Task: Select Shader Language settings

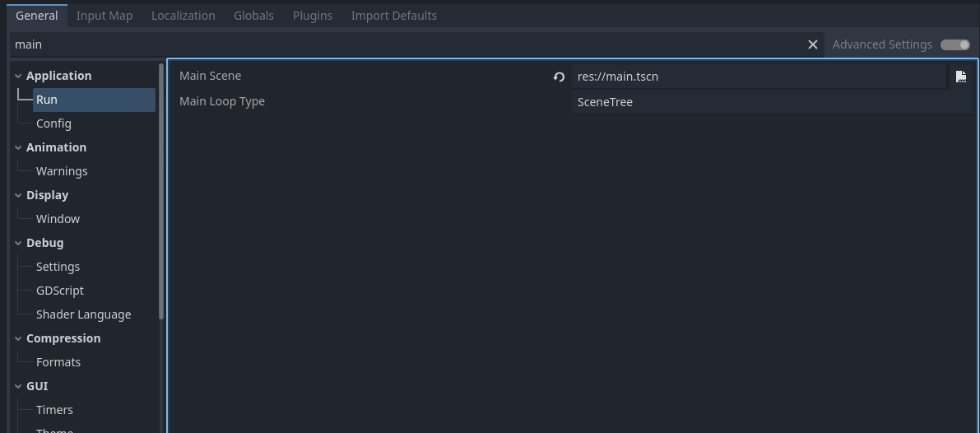Action: [84, 315]
